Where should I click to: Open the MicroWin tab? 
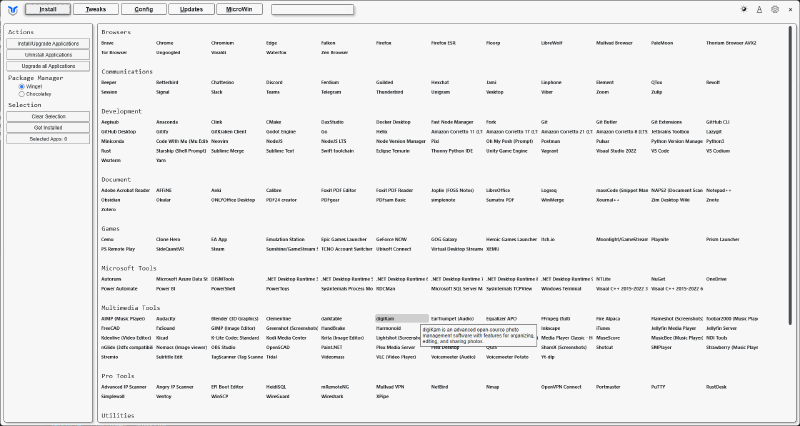click(240, 9)
